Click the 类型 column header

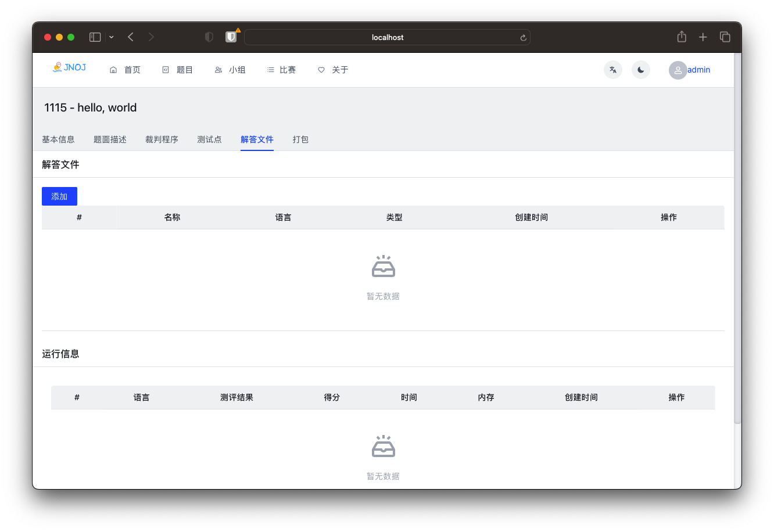coord(394,217)
